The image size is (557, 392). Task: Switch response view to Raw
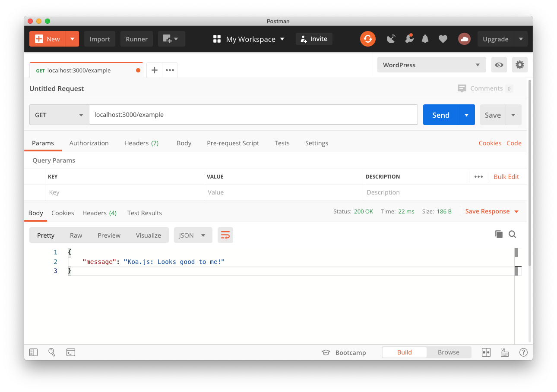click(x=76, y=235)
